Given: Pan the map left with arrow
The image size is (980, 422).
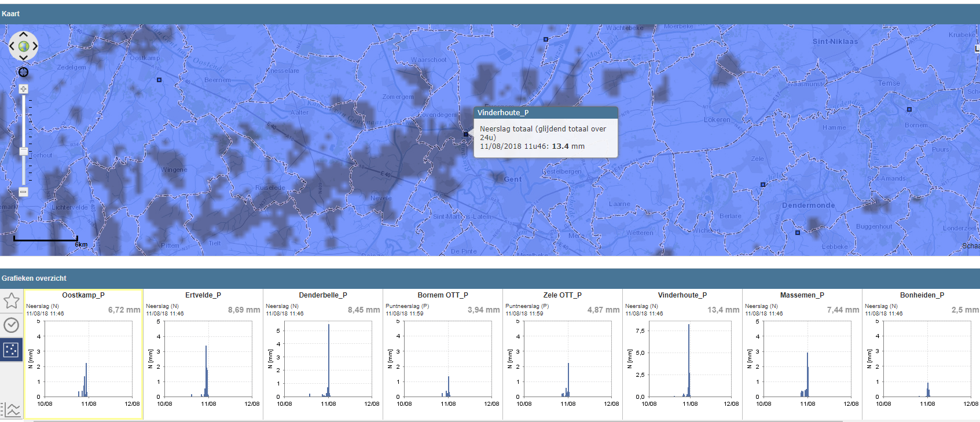Looking at the screenshot, I should [12, 46].
